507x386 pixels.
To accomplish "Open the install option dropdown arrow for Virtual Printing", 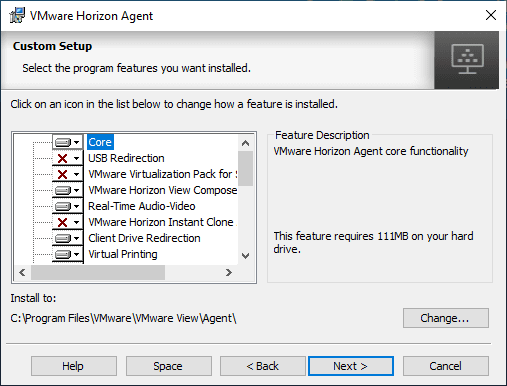I will click(x=77, y=254).
